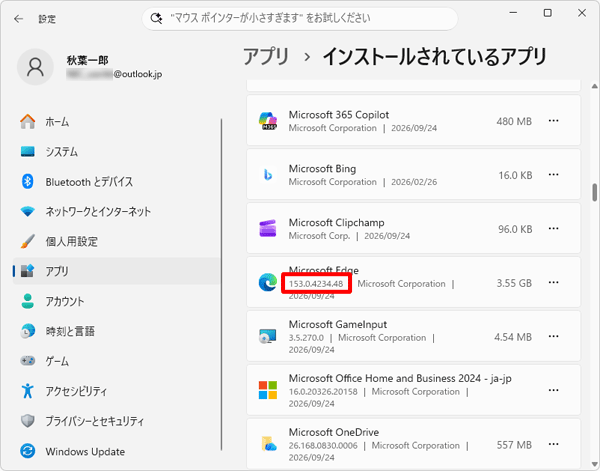Click the Accounts person icon
Image resolution: width=600 pixels, height=471 pixels.
tap(28, 301)
